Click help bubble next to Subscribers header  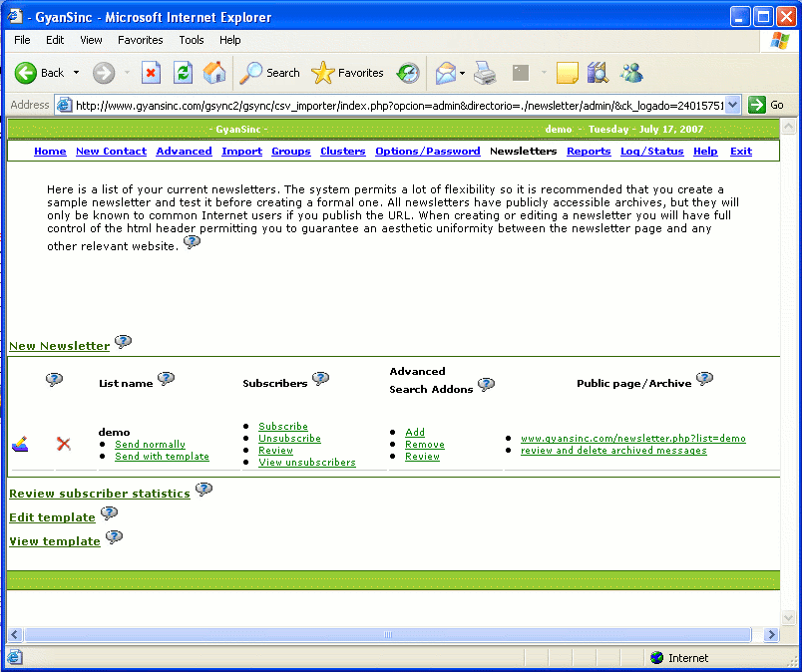320,379
